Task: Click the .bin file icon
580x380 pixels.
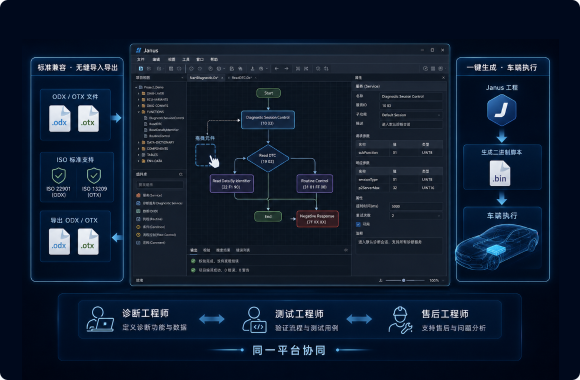Action: [x=500, y=173]
